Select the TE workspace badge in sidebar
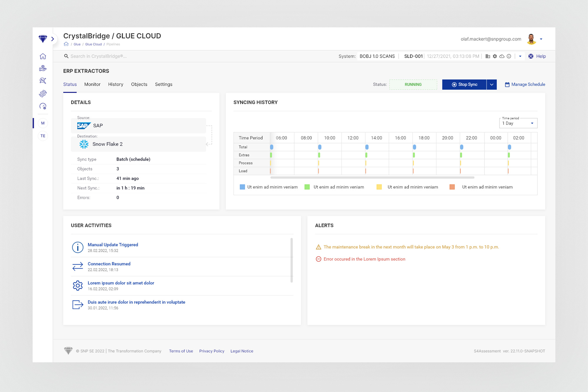 point(43,136)
